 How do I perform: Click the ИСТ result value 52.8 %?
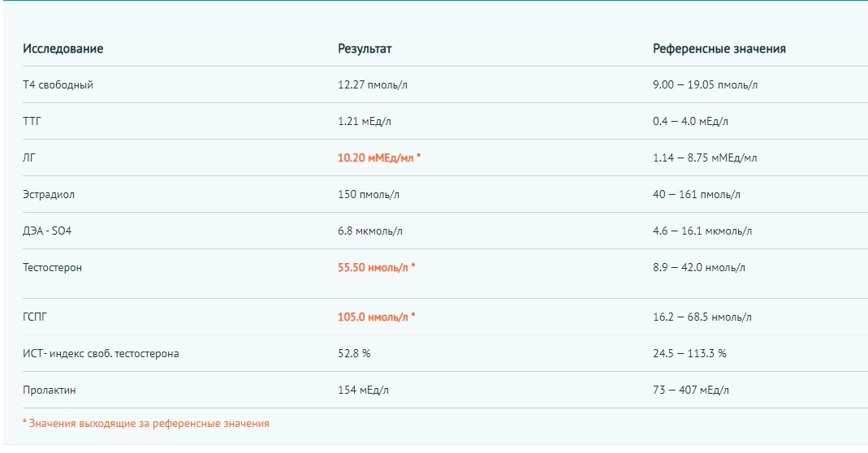[354, 353]
